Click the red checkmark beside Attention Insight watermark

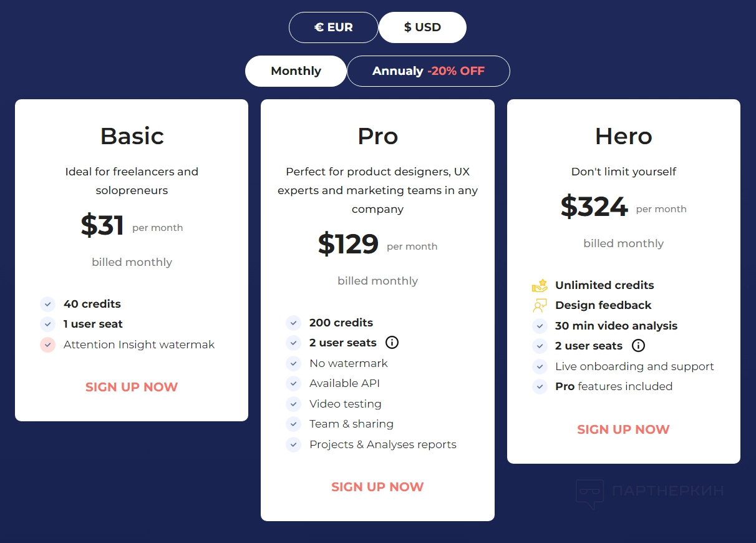coord(48,345)
